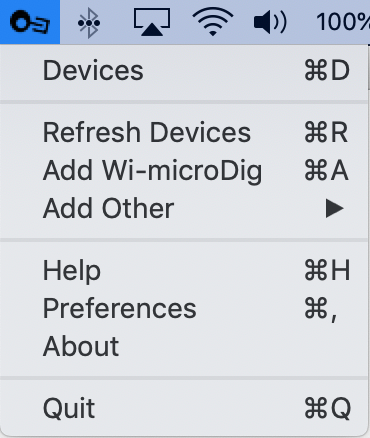Screen dimensions: 370x438
Task: Open the Add Other submenu
Action: 184,209
